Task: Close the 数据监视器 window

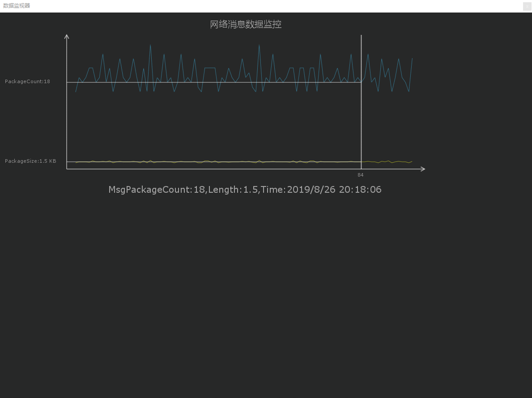Action: click(x=527, y=6)
